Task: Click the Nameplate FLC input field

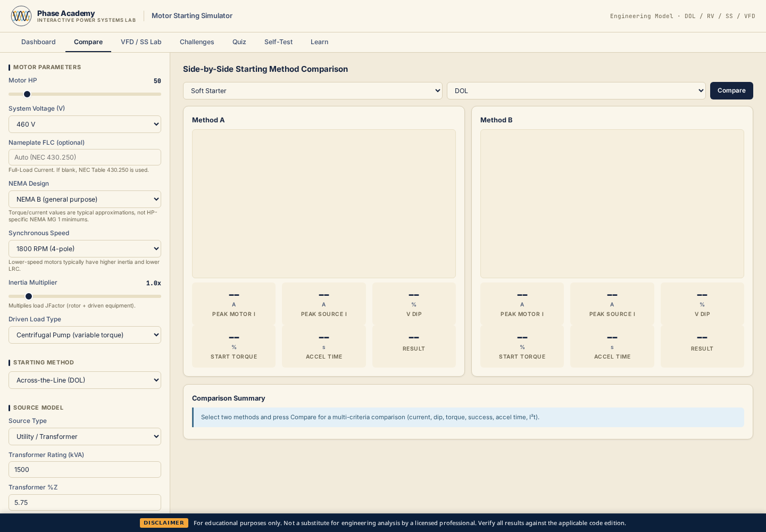Action: click(x=85, y=157)
